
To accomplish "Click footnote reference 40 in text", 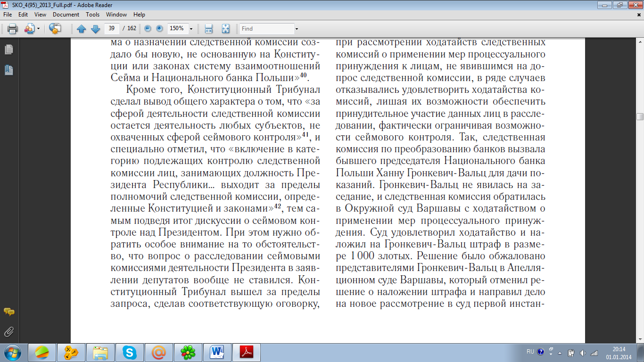I will click(304, 74).
